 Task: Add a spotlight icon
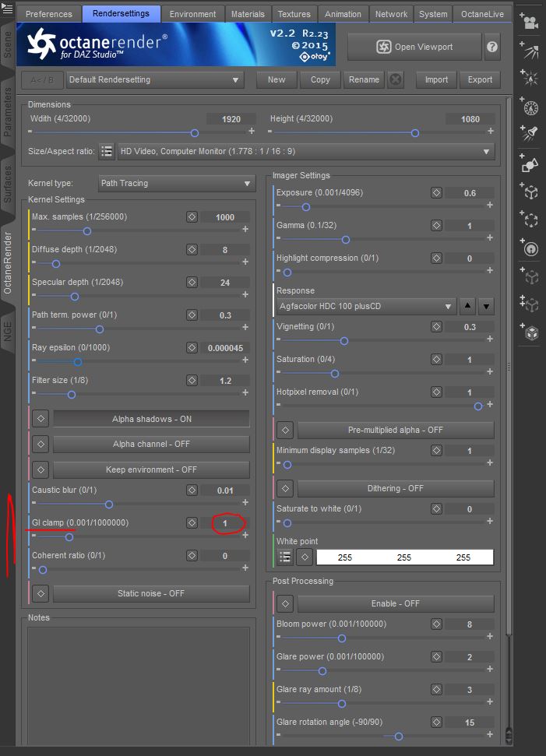(530, 132)
